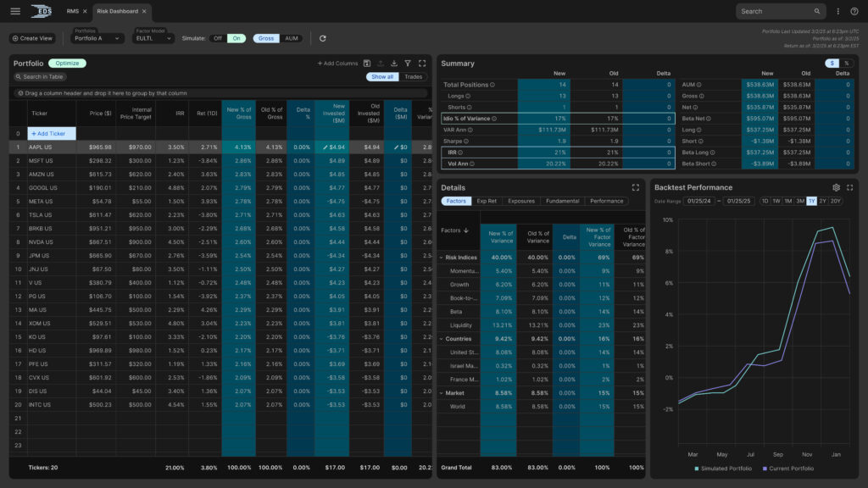868x488 pixels.
Task: Open Backtest Performance settings gear
Action: pos(836,187)
